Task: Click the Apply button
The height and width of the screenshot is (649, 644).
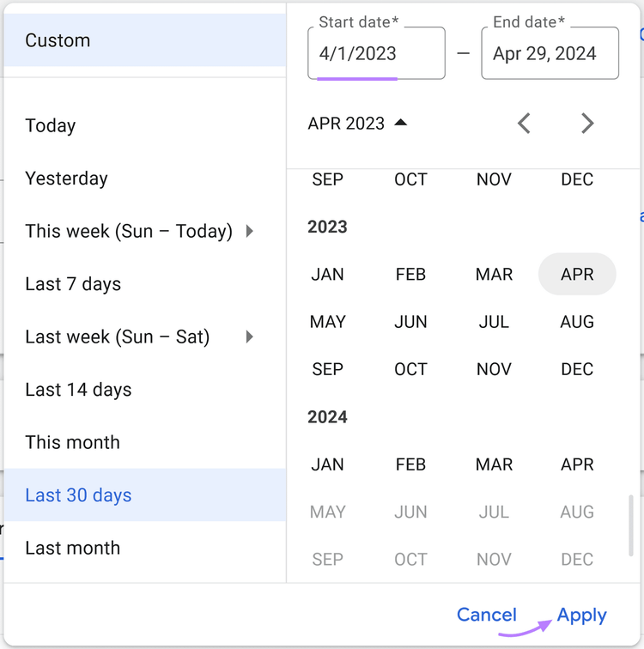Action: (x=581, y=615)
